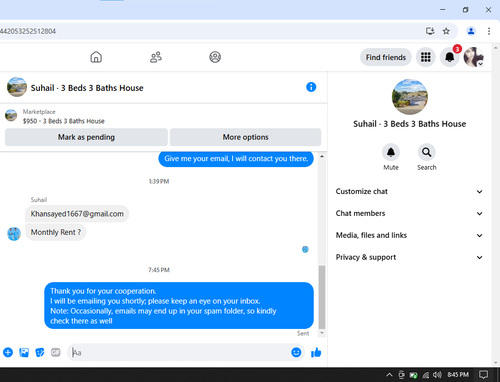Choose a GIF icon
The height and width of the screenshot is (382, 500).
pyautogui.click(x=56, y=352)
